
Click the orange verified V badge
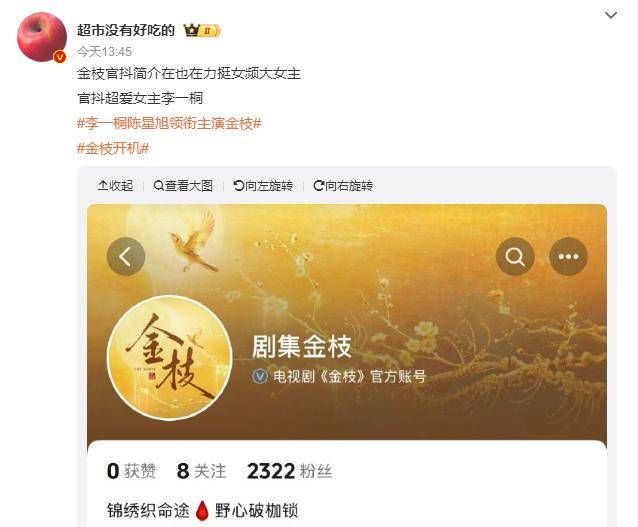(60, 57)
